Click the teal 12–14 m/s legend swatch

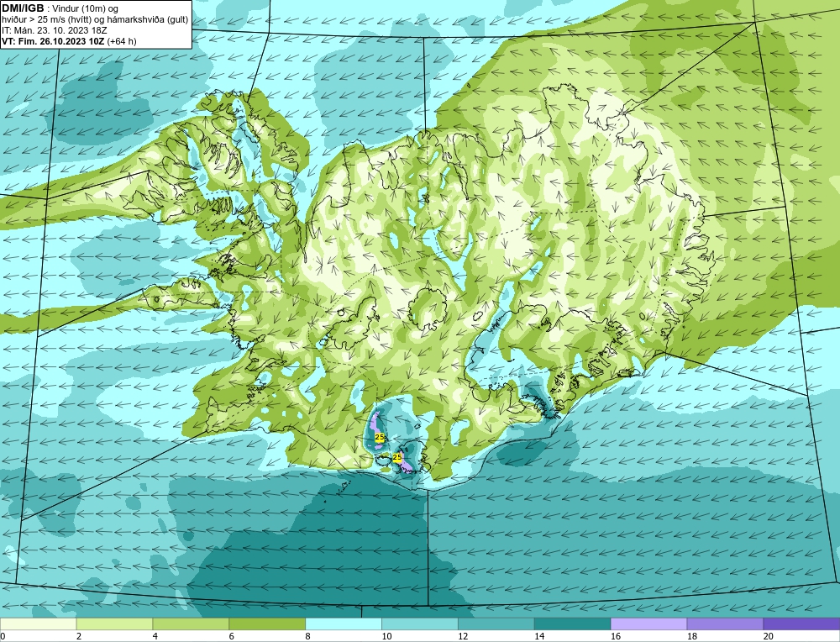(496, 624)
